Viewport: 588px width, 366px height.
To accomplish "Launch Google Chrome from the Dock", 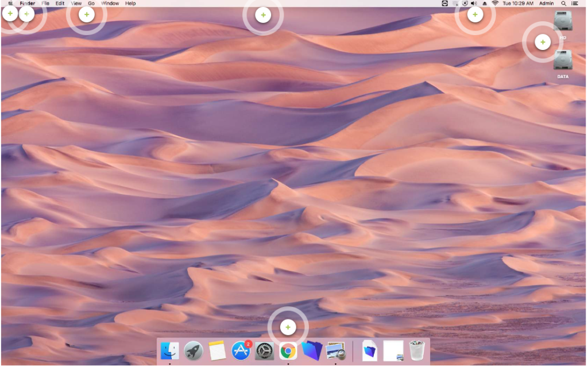I will pyautogui.click(x=288, y=350).
